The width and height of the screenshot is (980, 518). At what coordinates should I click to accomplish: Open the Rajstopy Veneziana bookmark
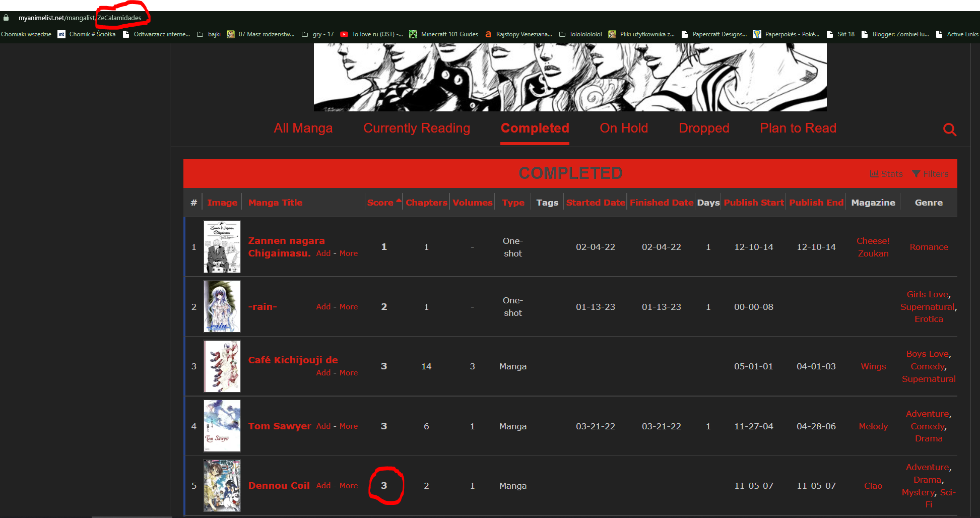coord(518,34)
